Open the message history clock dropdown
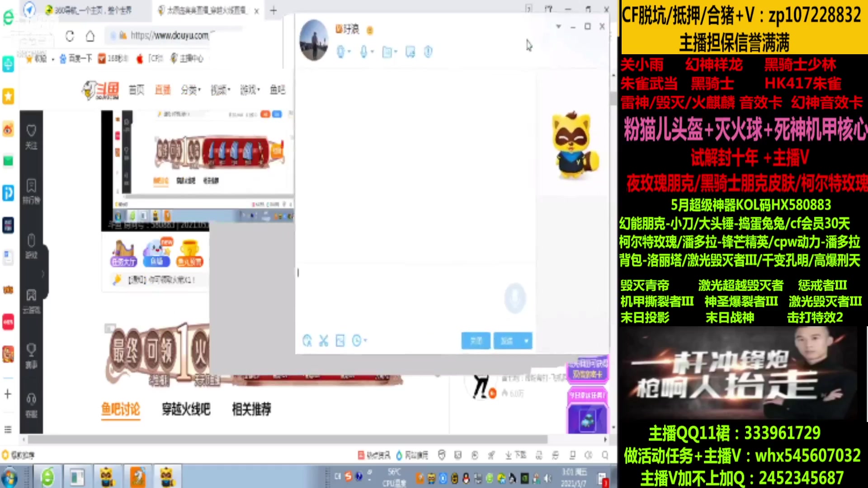This screenshot has height=488, width=868. pos(359,341)
